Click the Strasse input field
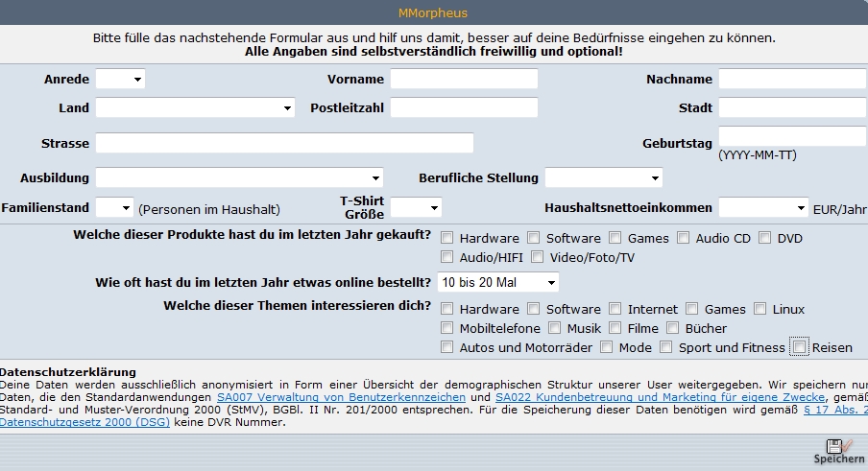Screen dimensions: 868x471 [x=284, y=143]
